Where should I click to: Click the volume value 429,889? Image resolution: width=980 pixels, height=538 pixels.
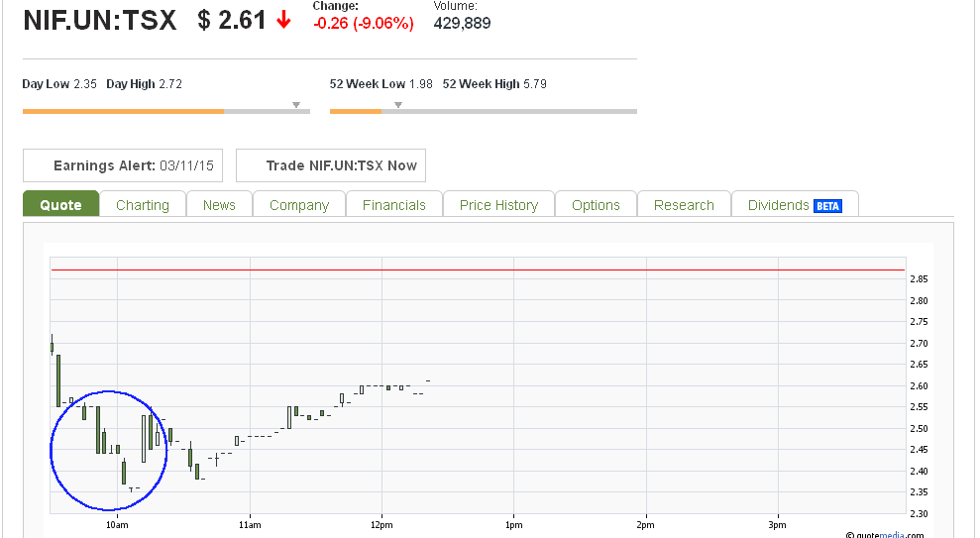[x=463, y=23]
